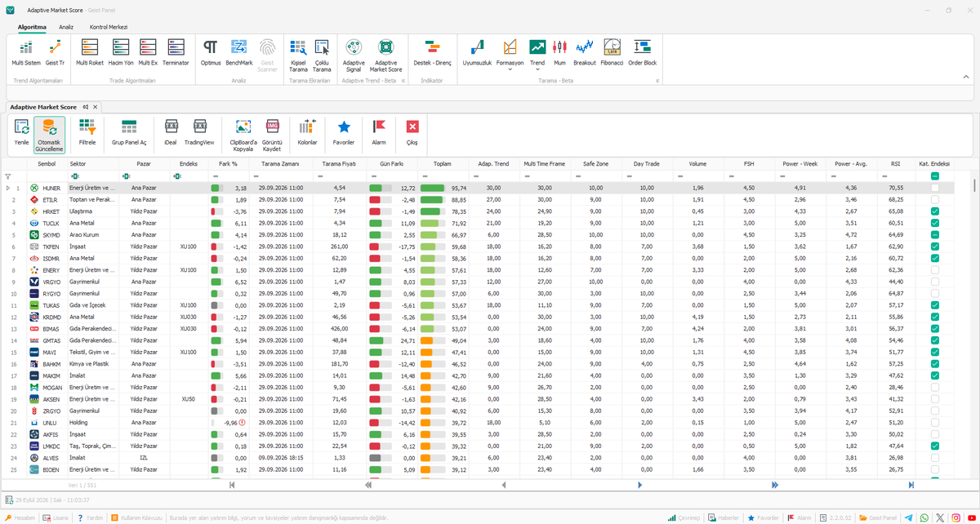Run the Uyumsuzluk scan
Viewport: 980px width, 524px height.
[x=477, y=53]
